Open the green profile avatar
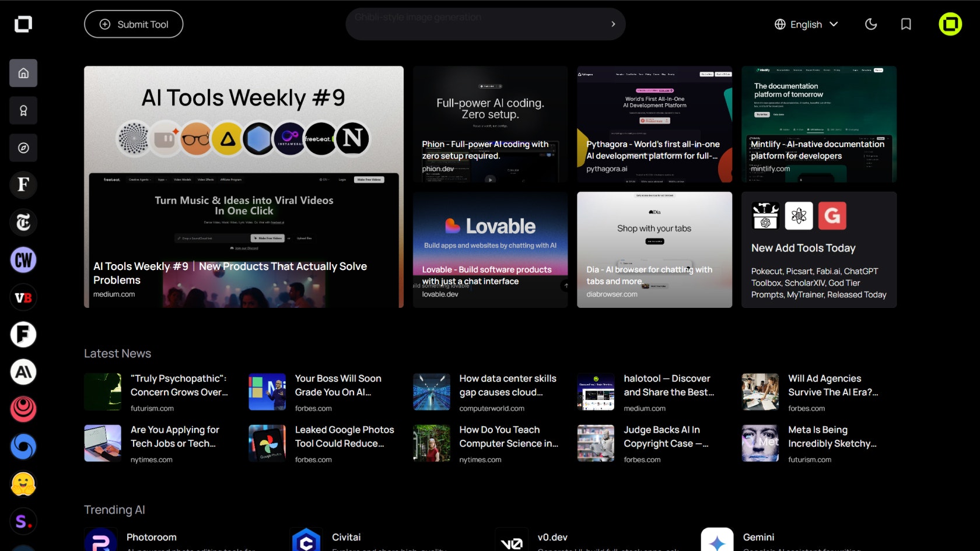The width and height of the screenshot is (980, 551). [950, 24]
